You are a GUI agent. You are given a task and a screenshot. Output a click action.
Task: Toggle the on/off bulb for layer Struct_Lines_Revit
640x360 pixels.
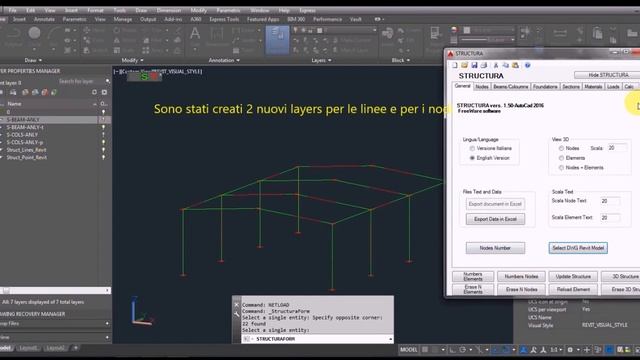(104, 150)
